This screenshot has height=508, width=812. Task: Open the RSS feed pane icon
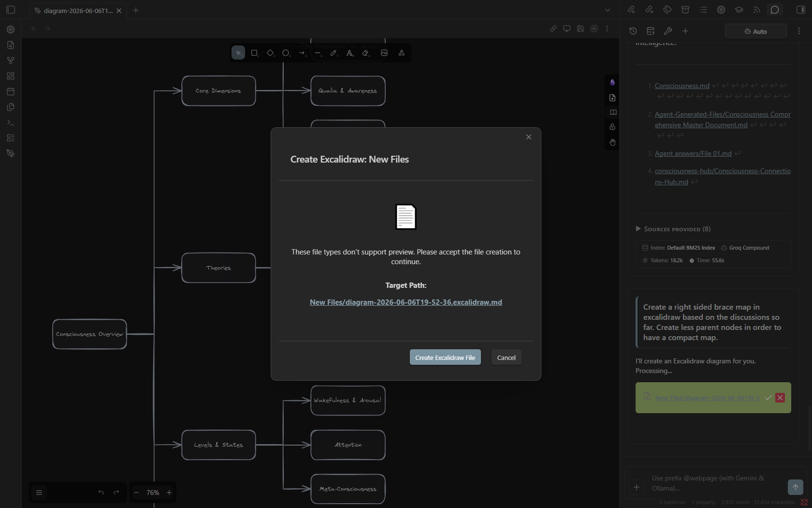point(757,10)
